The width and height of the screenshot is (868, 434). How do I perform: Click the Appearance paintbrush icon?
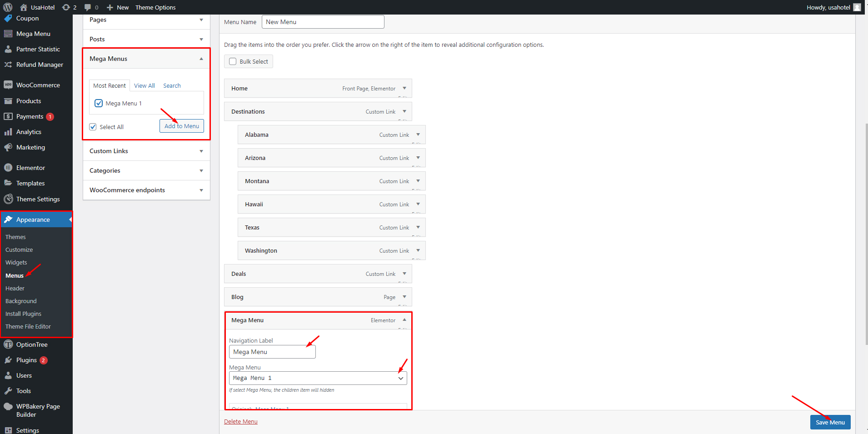coord(8,219)
